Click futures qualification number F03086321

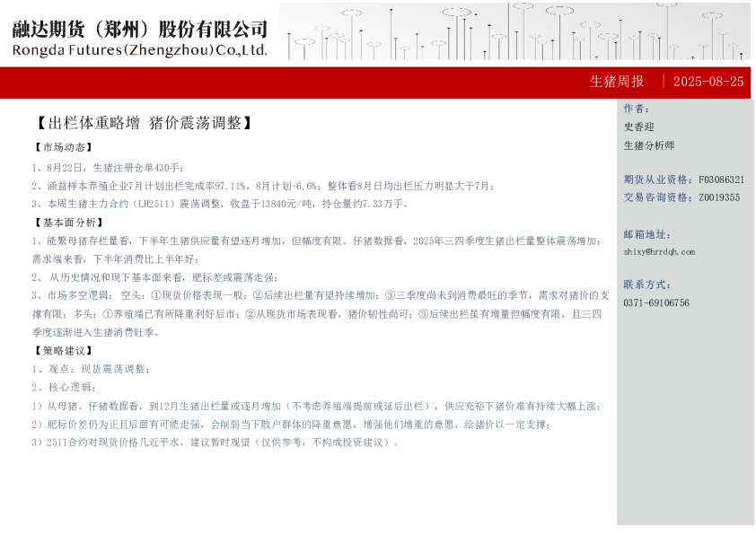point(721,179)
